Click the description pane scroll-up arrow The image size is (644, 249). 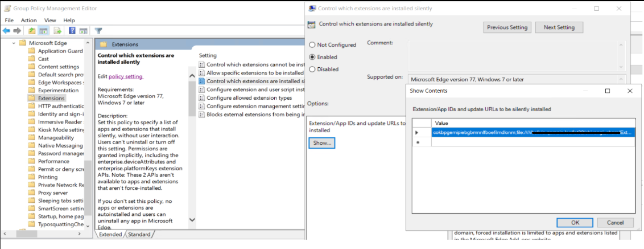coord(192,76)
